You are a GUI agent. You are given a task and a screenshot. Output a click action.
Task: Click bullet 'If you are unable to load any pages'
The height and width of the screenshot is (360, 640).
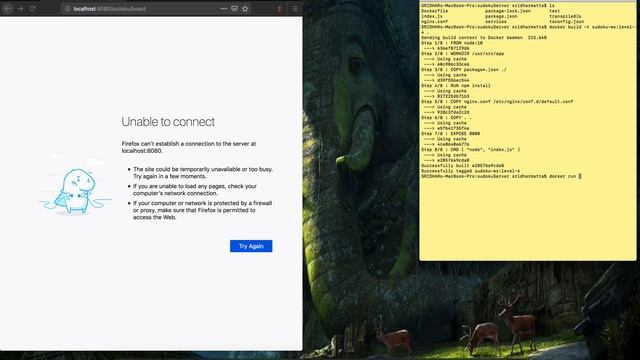click(x=195, y=190)
